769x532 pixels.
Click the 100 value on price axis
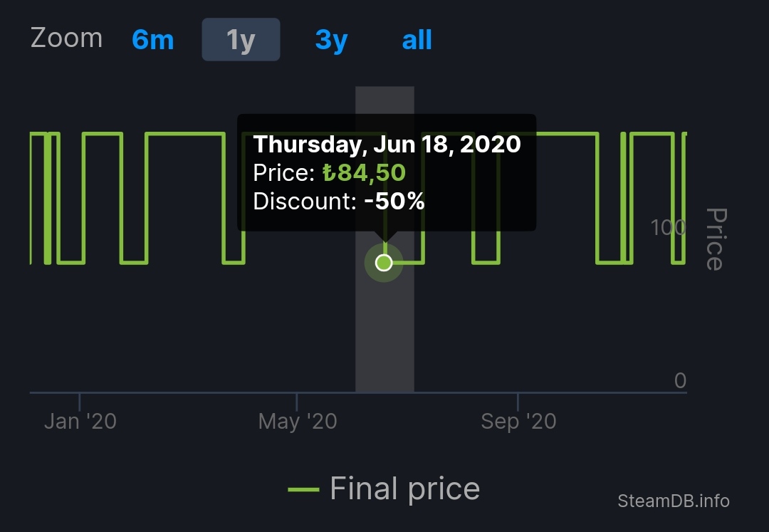668,227
